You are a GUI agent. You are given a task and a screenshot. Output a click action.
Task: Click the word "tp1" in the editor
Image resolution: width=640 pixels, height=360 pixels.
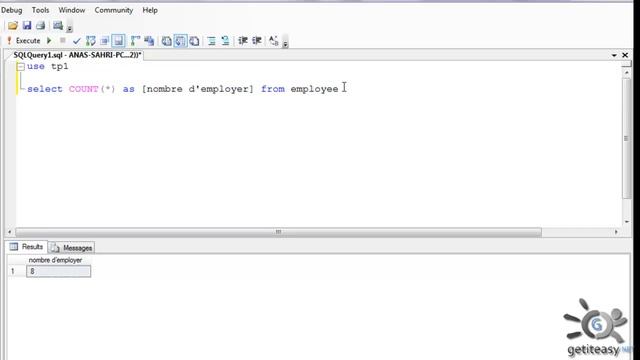pos(60,66)
